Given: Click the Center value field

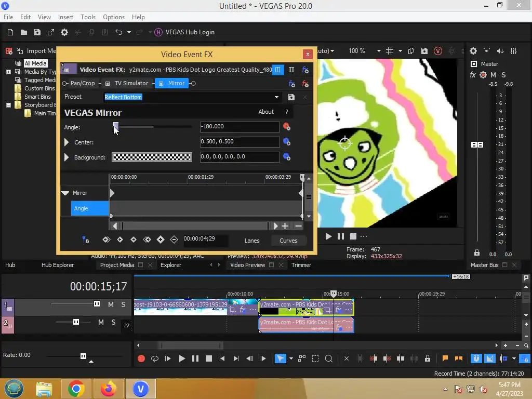Looking at the screenshot, I should point(240,141).
